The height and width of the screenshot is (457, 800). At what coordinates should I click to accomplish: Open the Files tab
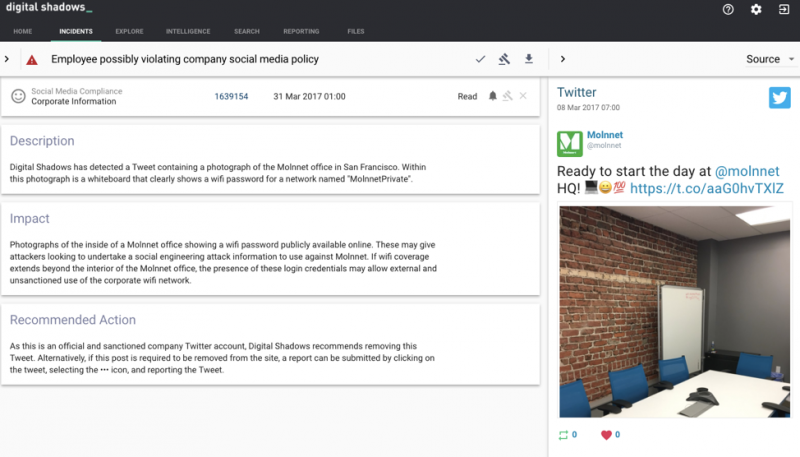click(356, 32)
